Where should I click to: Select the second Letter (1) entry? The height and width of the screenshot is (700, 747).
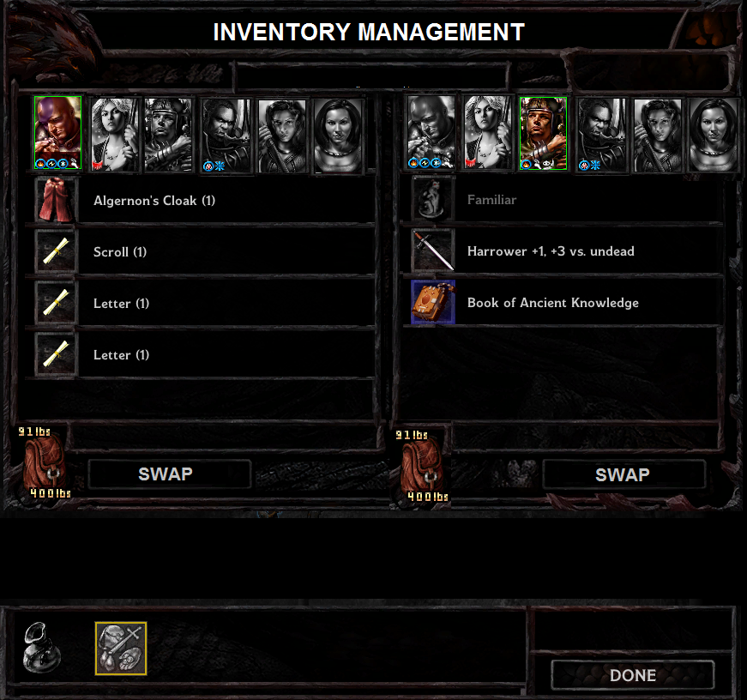tap(200, 354)
